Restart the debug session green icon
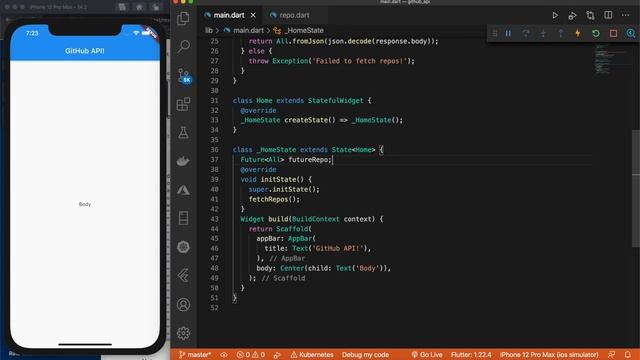 click(x=596, y=33)
